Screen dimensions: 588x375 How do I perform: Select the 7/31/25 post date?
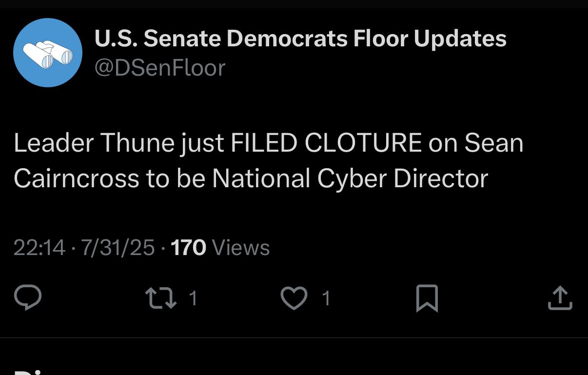point(118,248)
